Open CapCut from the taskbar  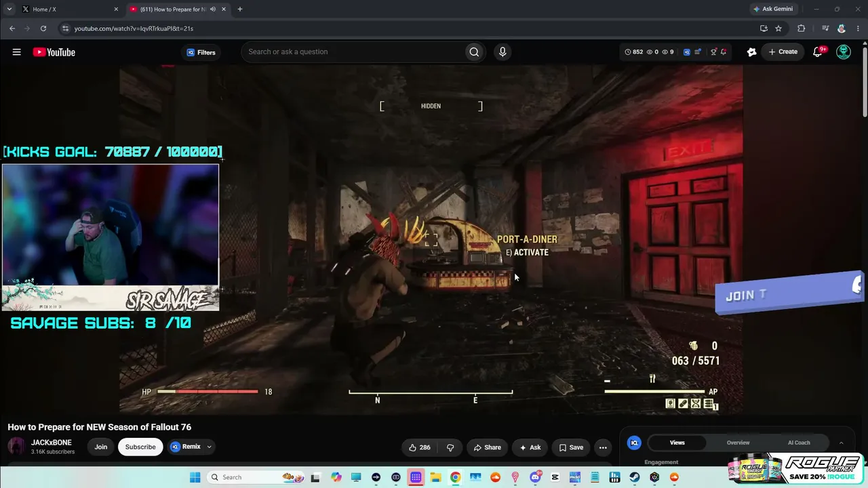pyautogui.click(x=555, y=477)
